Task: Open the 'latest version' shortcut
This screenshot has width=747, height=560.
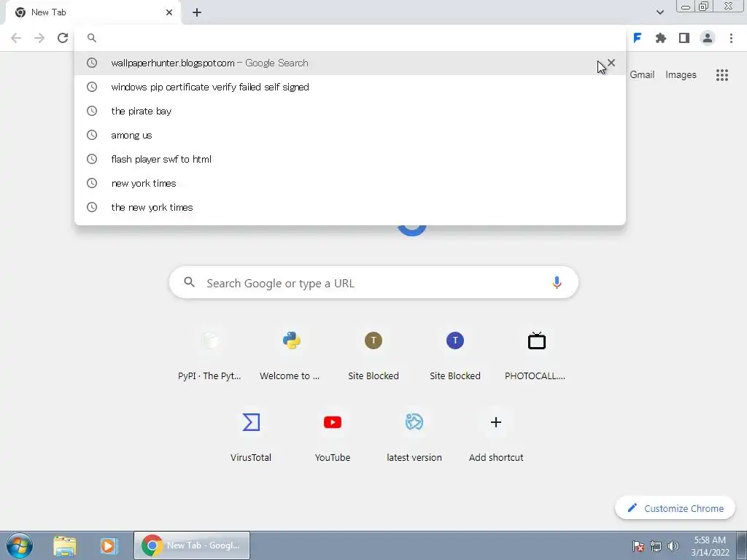Action: [414, 437]
